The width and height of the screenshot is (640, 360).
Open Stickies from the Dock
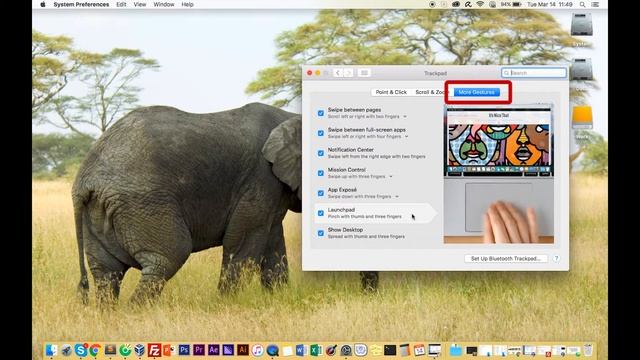click(375, 350)
